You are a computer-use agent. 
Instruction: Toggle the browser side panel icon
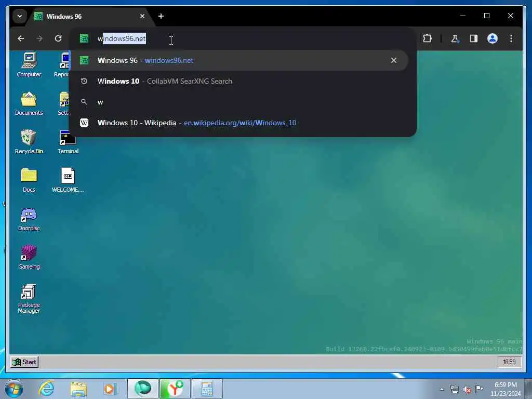click(x=474, y=38)
